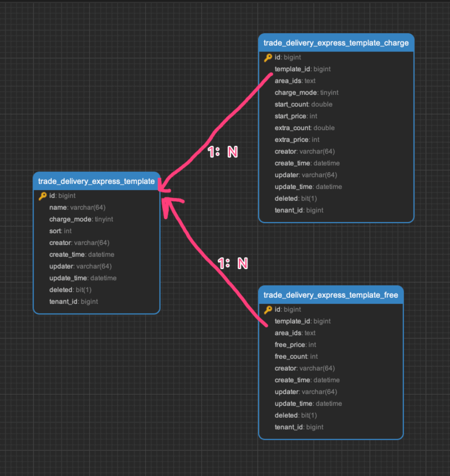This screenshot has width=450, height=476.
Task: Click primary key icon in template_free table
Action: coord(268,309)
